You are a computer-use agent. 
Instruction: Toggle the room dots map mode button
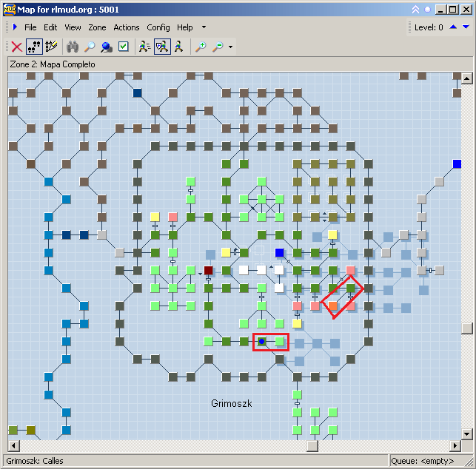(34, 47)
